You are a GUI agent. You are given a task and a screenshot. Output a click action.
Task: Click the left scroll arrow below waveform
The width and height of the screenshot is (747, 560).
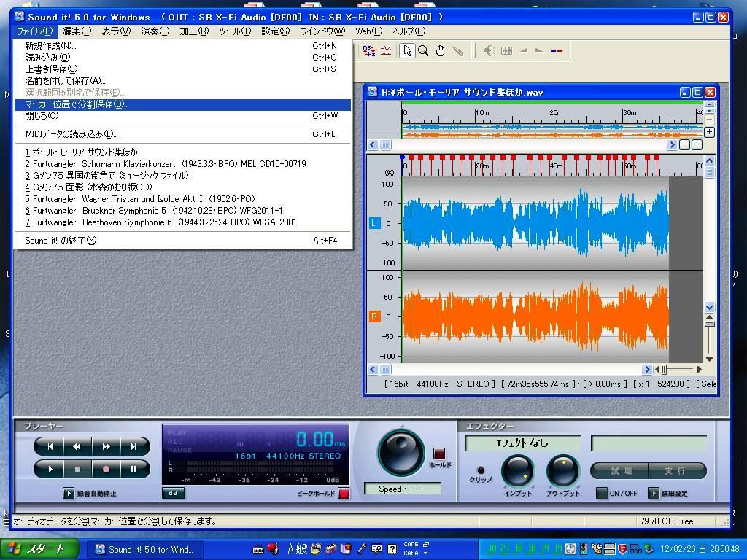tap(373, 370)
